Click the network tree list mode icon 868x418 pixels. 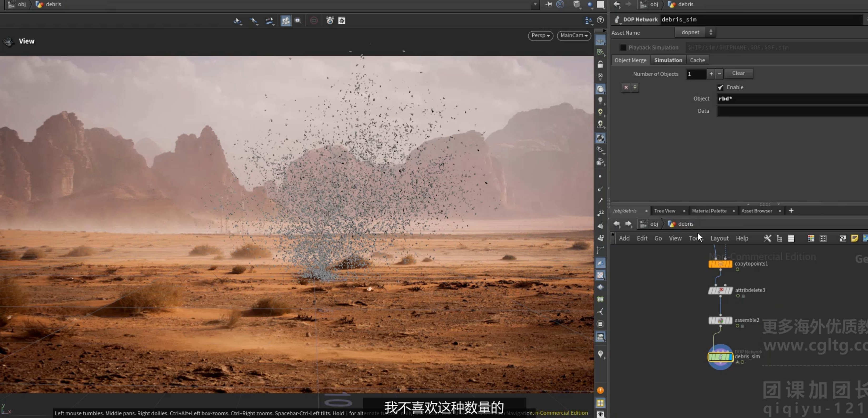pos(779,239)
